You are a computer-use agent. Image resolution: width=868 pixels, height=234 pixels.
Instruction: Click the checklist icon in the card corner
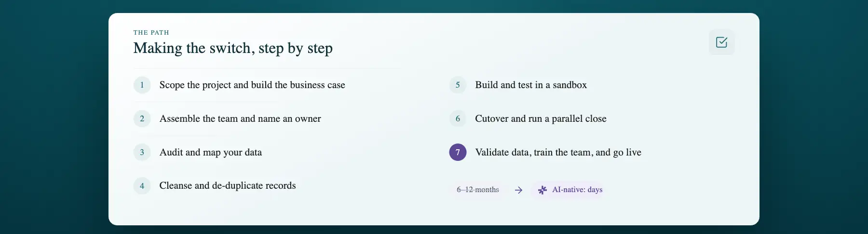pyautogui.click(x=721, y=42)
